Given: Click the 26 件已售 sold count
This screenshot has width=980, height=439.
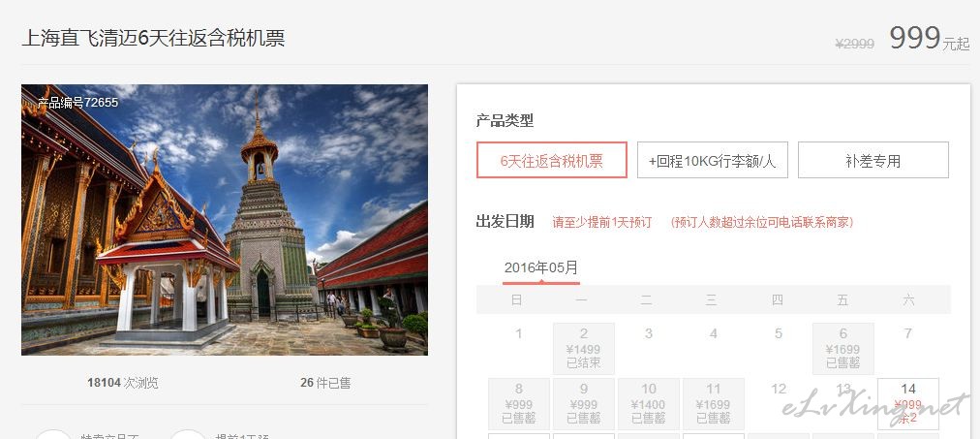Looking at the screenshot, I should (x=325, y=383).
